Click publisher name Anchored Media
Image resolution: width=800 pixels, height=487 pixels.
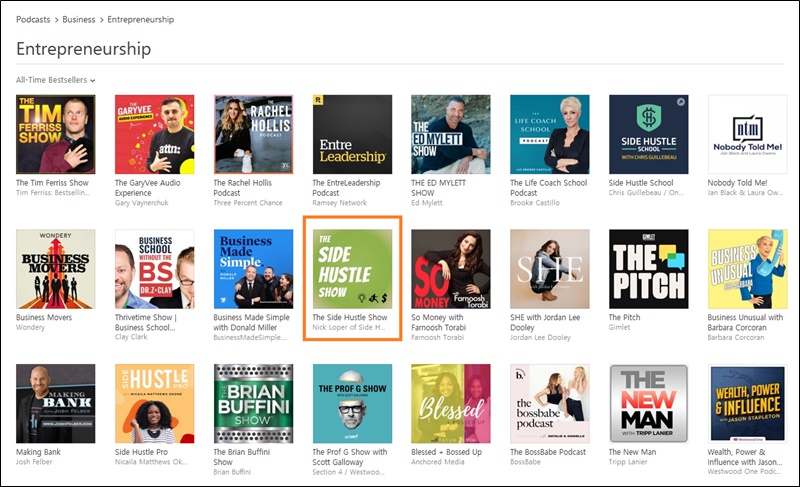pos(438,462)
